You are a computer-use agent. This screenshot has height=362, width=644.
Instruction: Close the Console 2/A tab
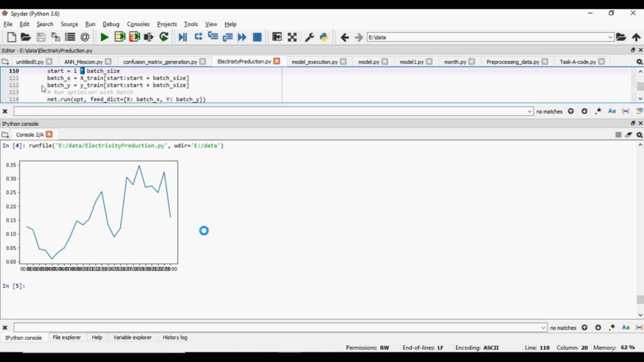(49, 135)
